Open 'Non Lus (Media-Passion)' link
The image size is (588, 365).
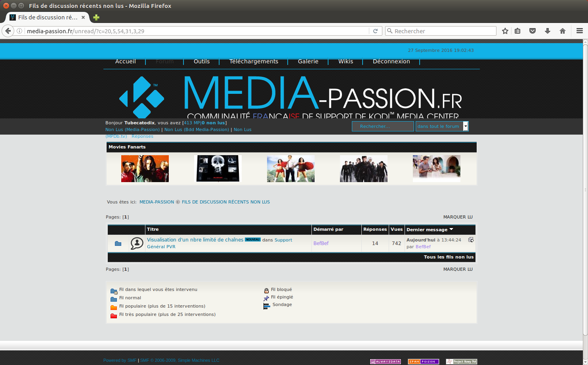coord(132,129)
